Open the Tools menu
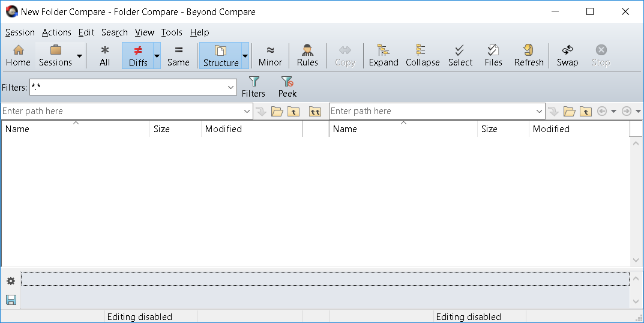The width and height of the screenshot is (644, 323). (x=172, y=32)
